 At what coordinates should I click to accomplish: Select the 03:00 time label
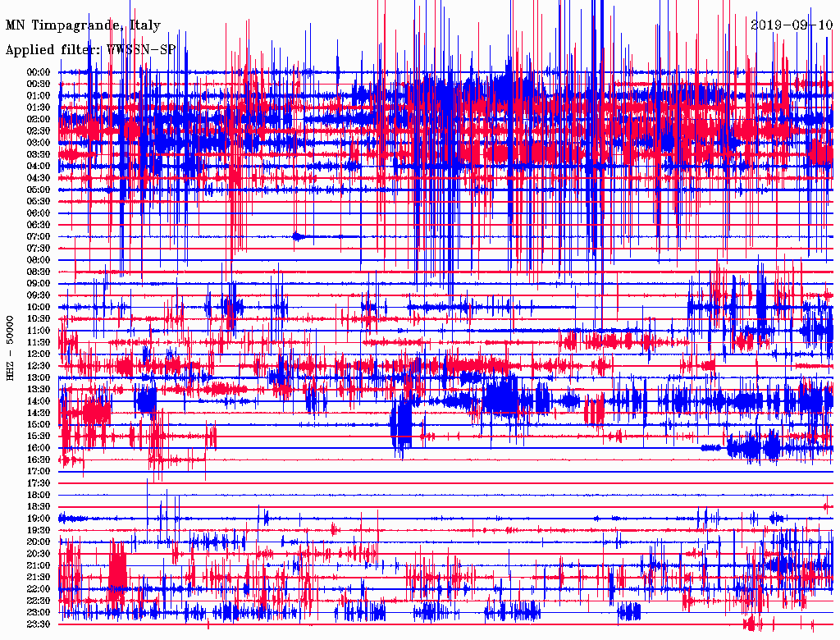point(39,143)
